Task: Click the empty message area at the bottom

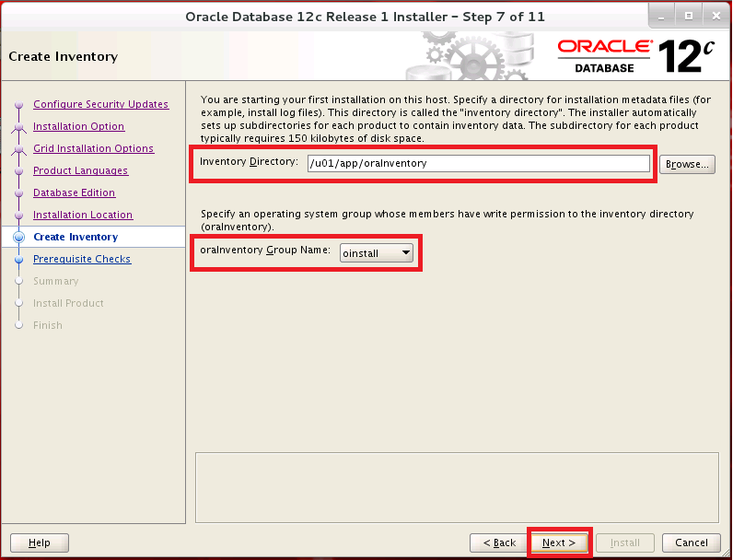Action: pyautogui.click(x=457, y=487)
